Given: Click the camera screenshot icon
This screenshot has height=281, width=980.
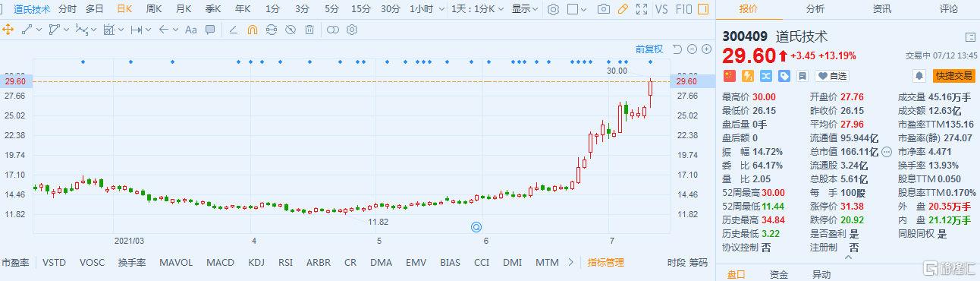Looking at the screenshot, I should 603,9.
